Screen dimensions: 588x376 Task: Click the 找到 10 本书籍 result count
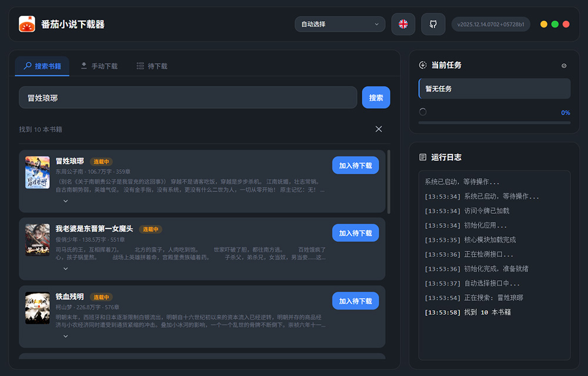tap(41, 130)
